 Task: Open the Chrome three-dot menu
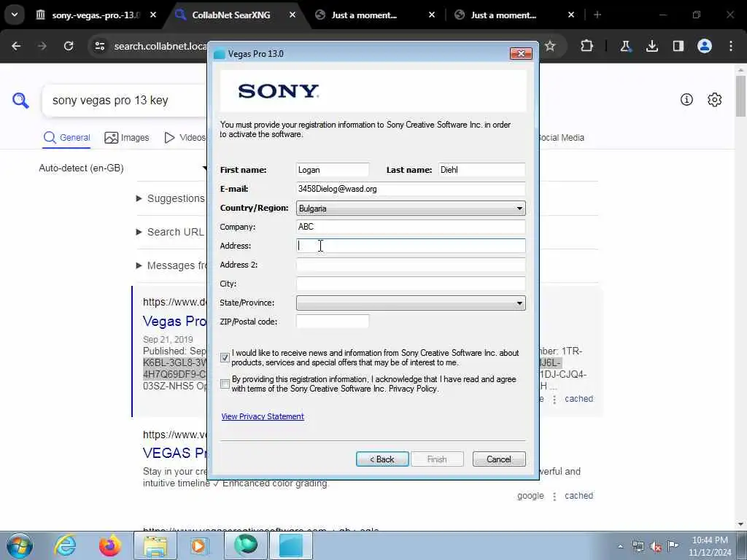point(731,46)
